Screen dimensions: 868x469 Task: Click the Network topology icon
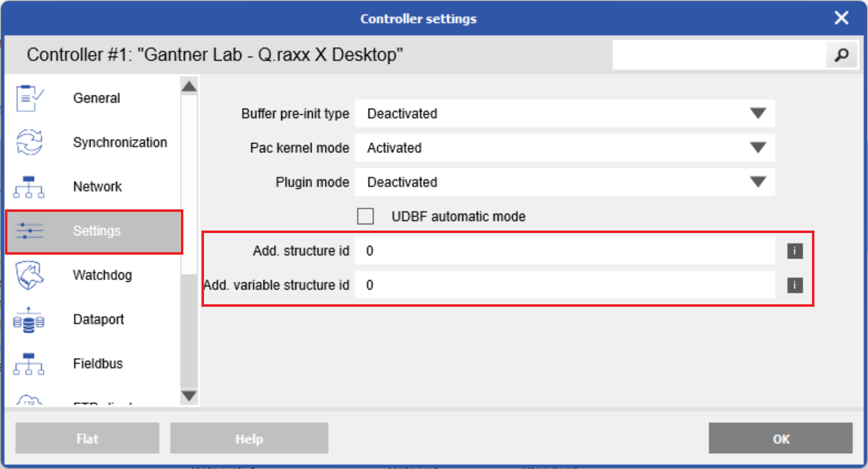[x=29, y=187]
